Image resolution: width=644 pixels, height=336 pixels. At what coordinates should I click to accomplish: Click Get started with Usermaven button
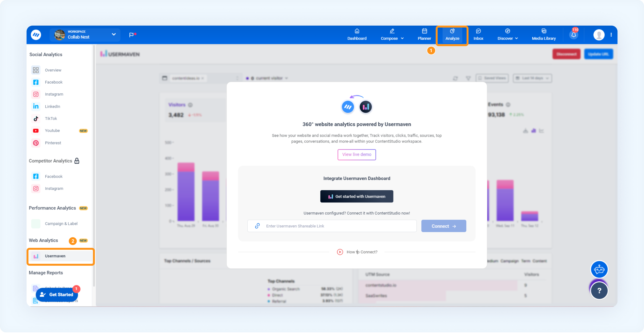coord(357,196)
